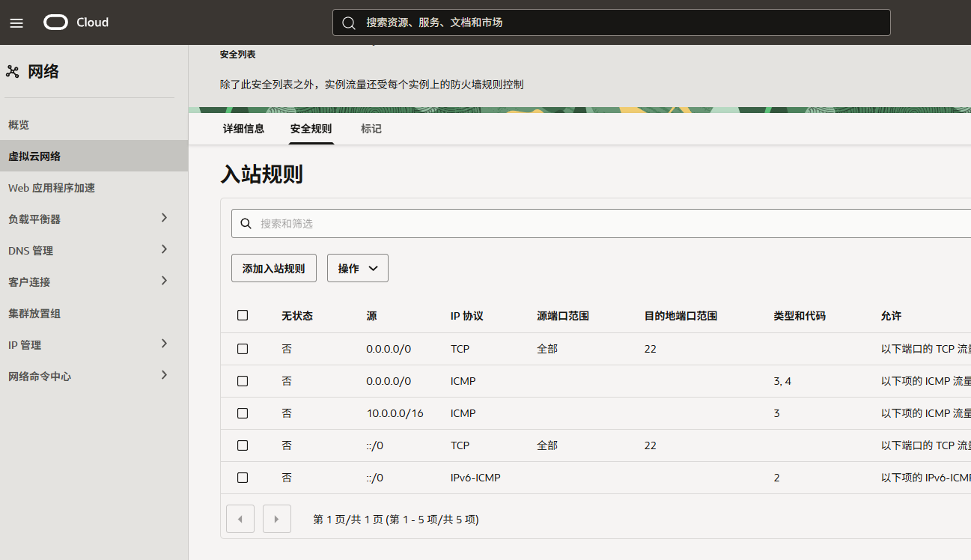
Task: Tick the select-all checkbox in table header
Action: tap(243, 315)
